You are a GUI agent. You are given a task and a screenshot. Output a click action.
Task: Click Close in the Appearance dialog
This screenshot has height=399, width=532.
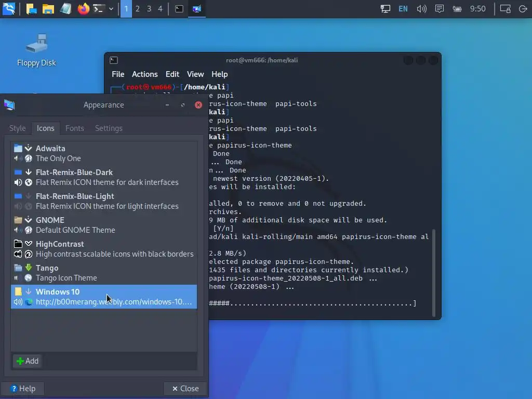(x=185, y=389)
